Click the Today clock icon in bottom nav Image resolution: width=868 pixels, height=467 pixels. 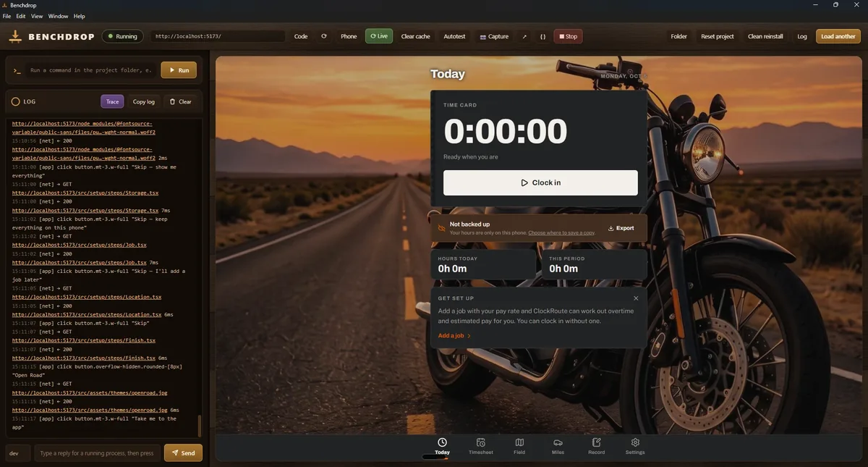[442, 442]
